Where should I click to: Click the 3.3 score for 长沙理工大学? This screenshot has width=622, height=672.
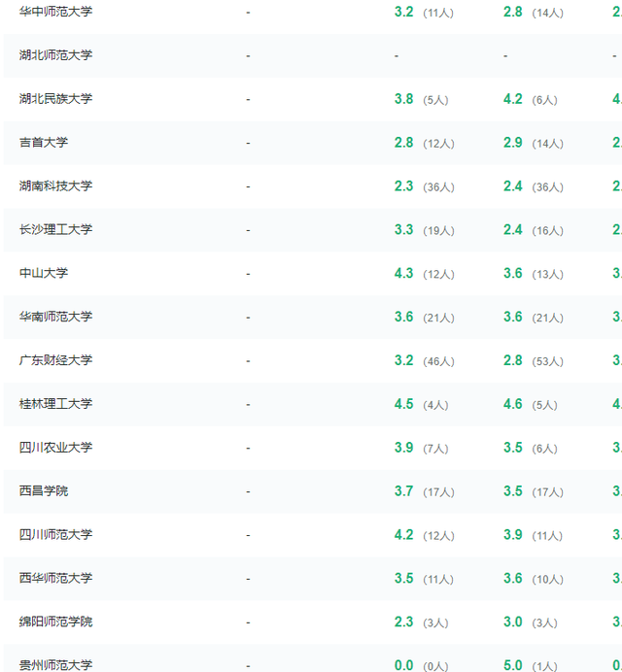403,230
